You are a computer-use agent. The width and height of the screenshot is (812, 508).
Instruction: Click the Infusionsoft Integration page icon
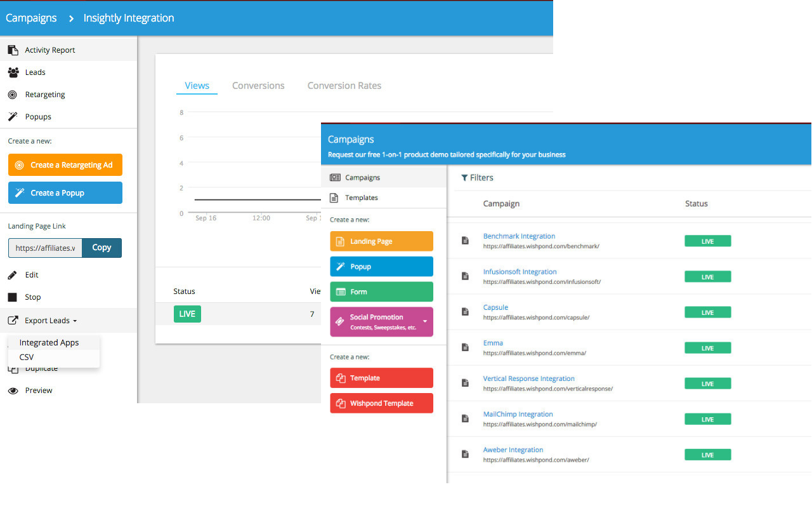[465, 276]
